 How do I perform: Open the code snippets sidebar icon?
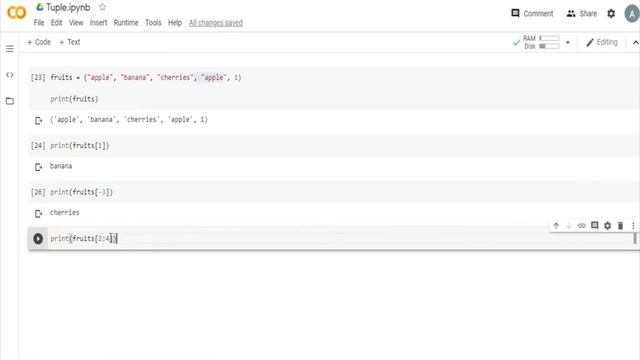10,75
